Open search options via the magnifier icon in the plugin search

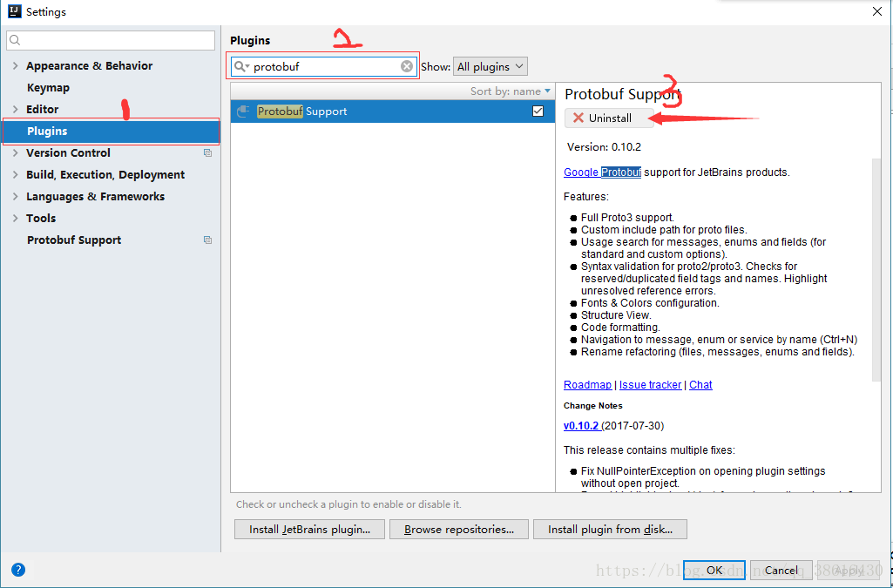[242, 66]
